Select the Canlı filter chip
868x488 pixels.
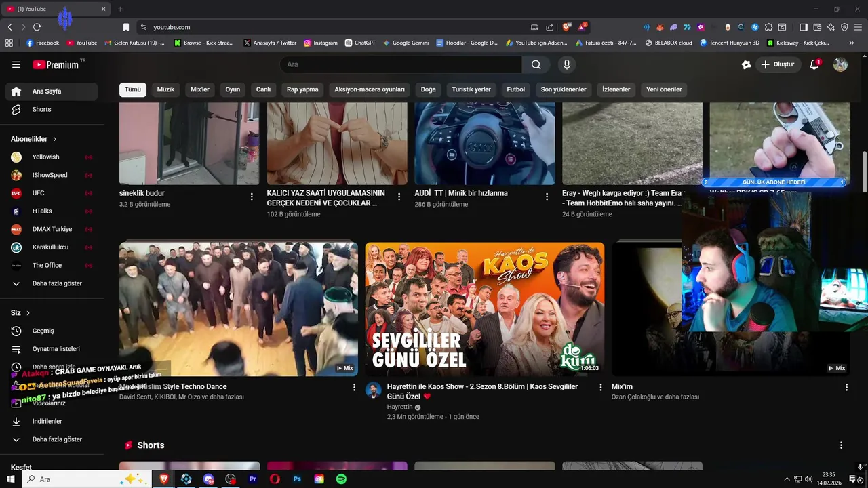pyautogui.click(x=263, y=89)
